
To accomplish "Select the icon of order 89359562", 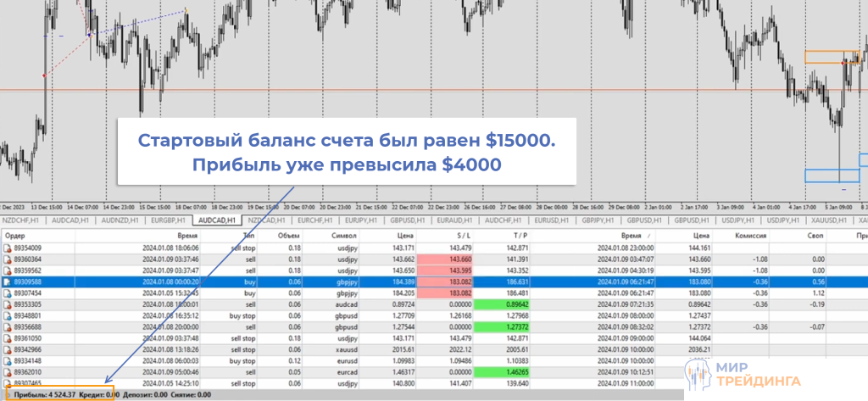I will [8, 270].
